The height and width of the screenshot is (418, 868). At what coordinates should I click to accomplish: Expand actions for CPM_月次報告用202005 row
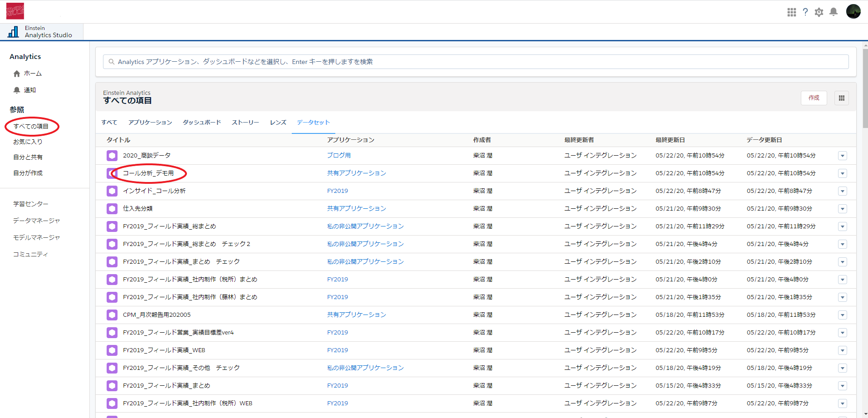pyautogui.click(x=842, y=315)
